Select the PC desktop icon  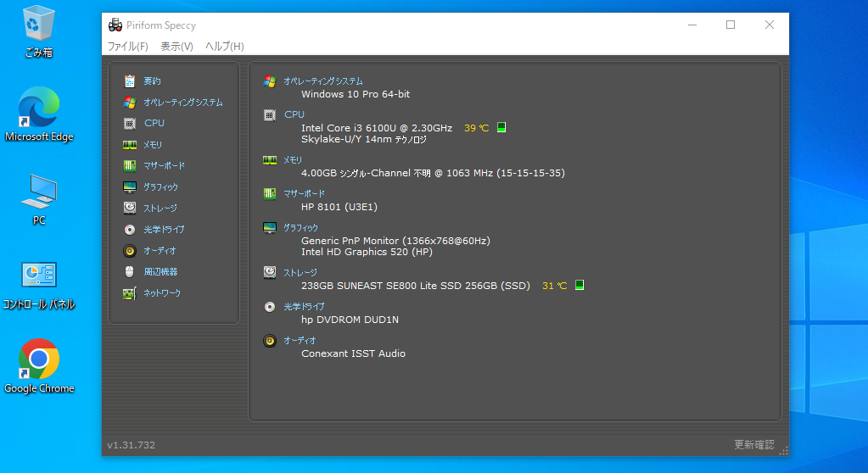(39, 200)
